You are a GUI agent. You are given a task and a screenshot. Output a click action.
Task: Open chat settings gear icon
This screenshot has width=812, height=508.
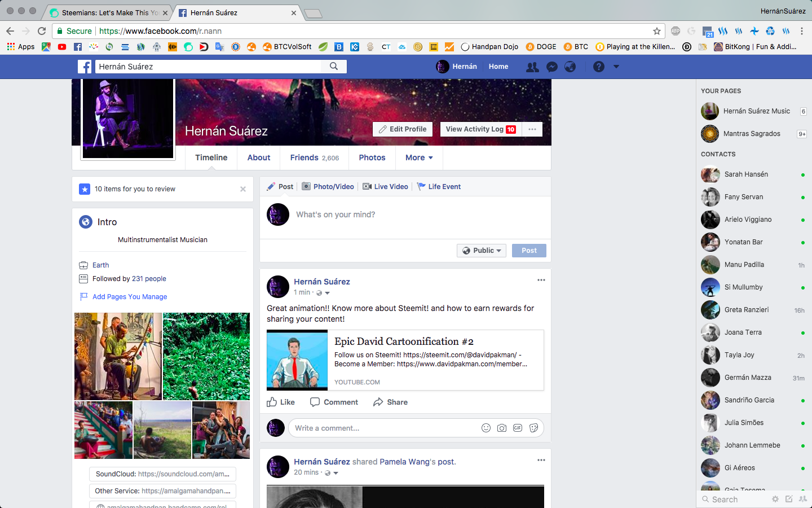(775, 499)
